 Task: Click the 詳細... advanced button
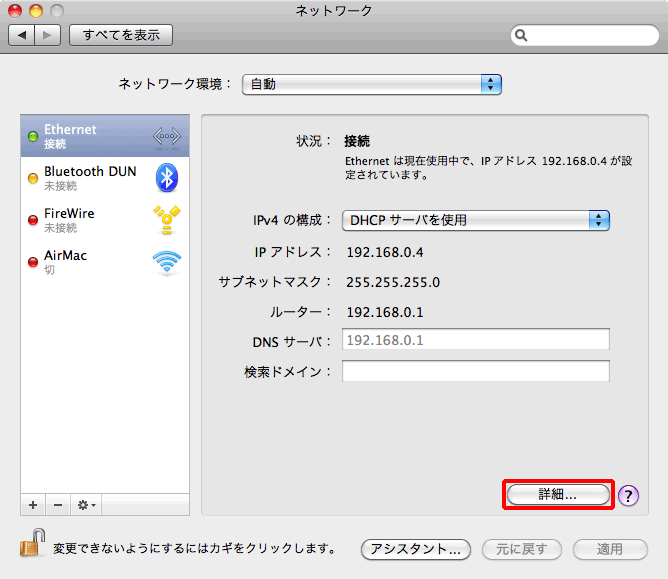(x=557, y=494)
